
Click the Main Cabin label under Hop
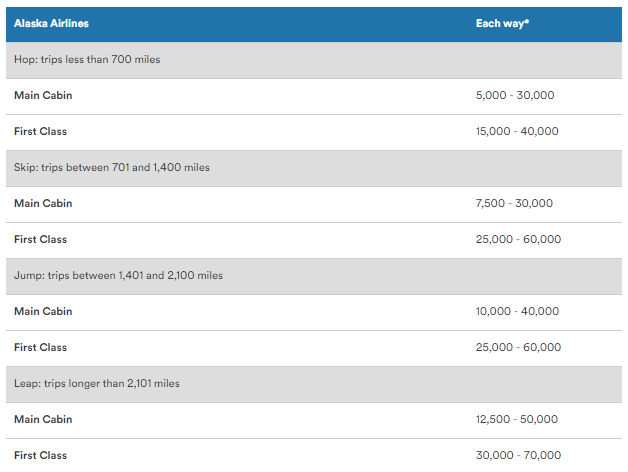click(43, 95)
